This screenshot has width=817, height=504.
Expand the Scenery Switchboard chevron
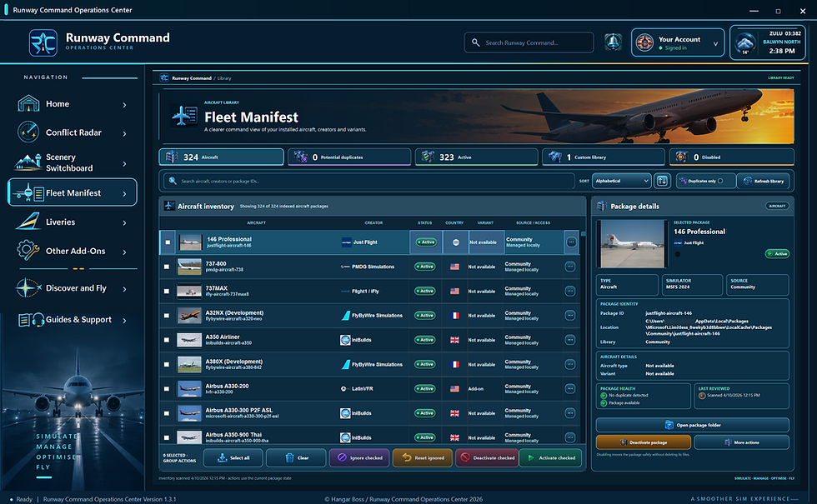124,164
